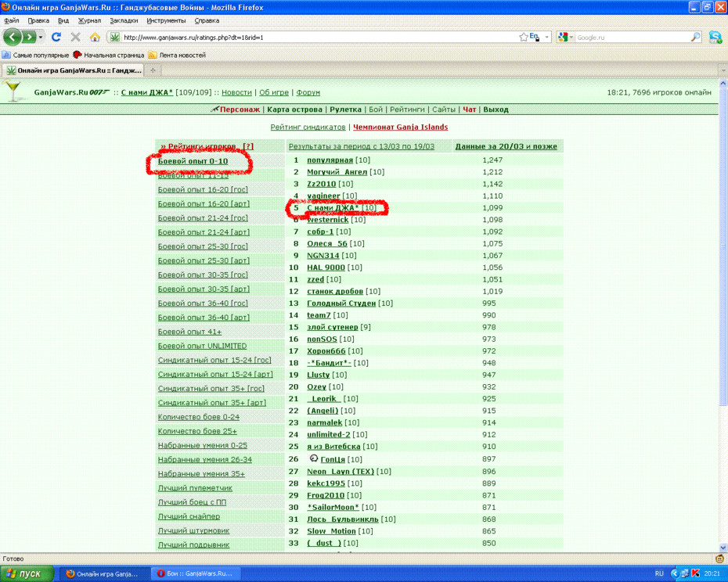Expand the address bar history dropdown
728x582 pixels.
(547, 37)
